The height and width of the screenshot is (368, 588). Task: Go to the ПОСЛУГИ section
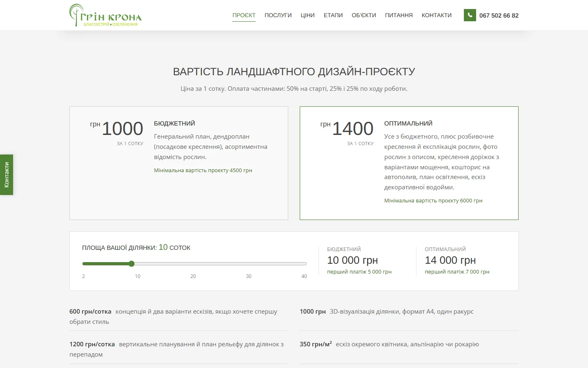pyautogui.click(x=278, y=15)
